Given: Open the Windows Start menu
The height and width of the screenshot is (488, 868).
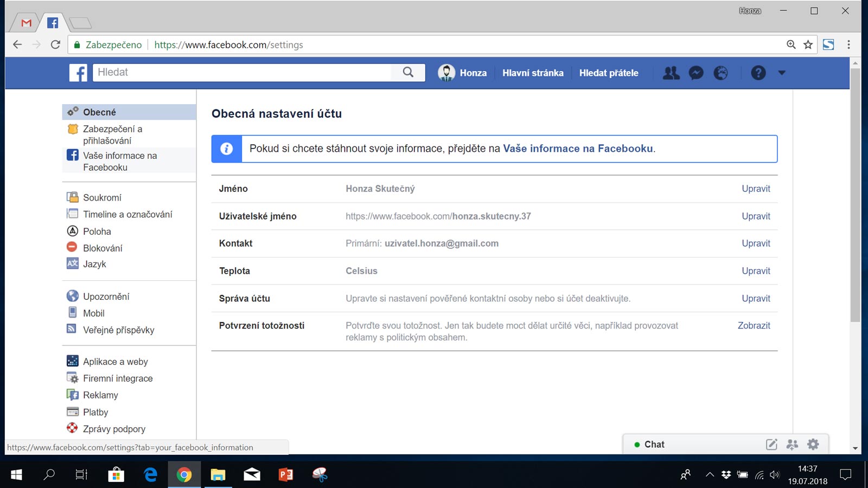Looking at the screenshot, I should click(16, 474).
